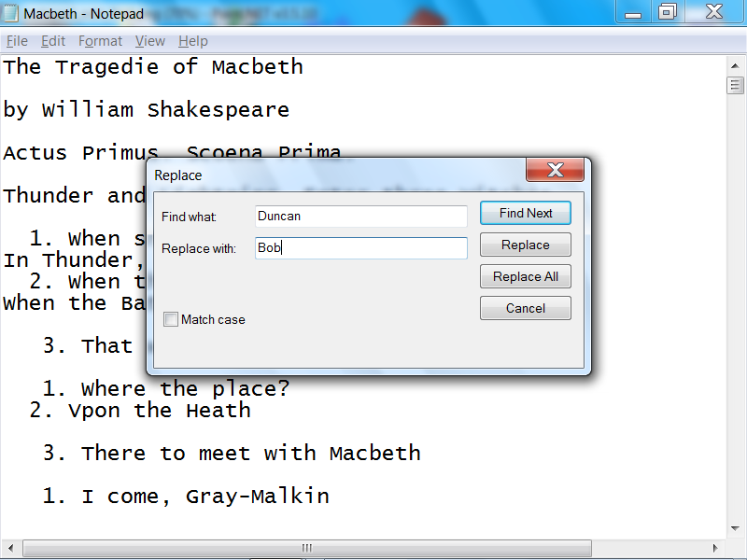The height and width of the screenshot is (560, 747).
Task: Click the Replace button
Action: point(525,245)
